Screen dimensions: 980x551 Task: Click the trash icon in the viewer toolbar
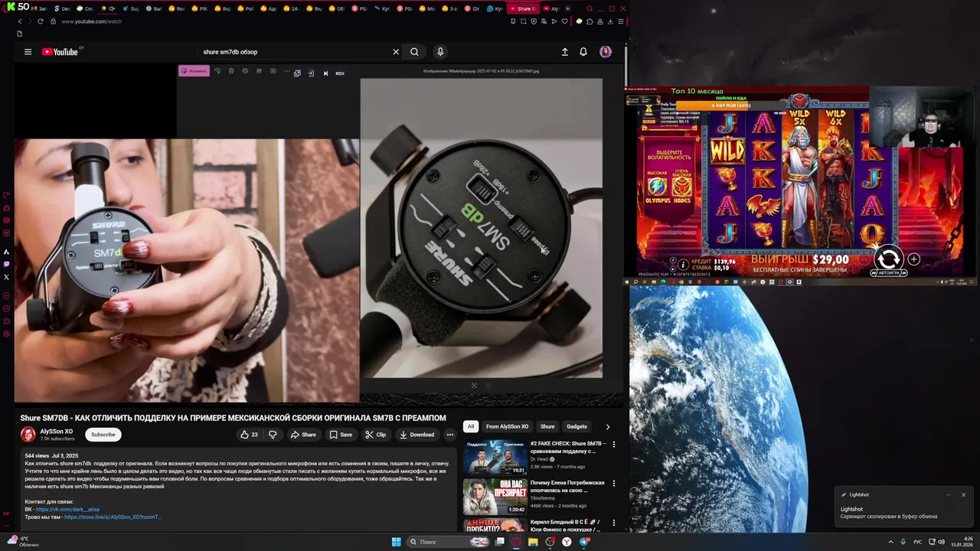[x=231, y=71]
